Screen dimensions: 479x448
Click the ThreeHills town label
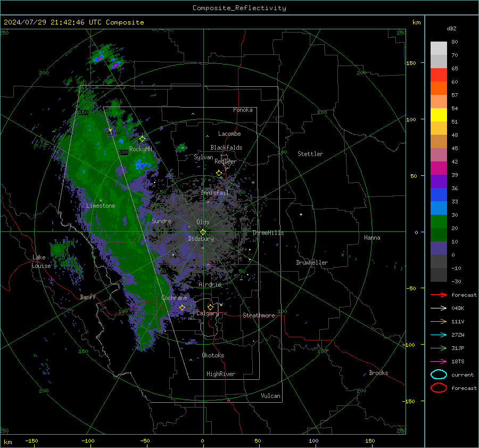(268, 233)
